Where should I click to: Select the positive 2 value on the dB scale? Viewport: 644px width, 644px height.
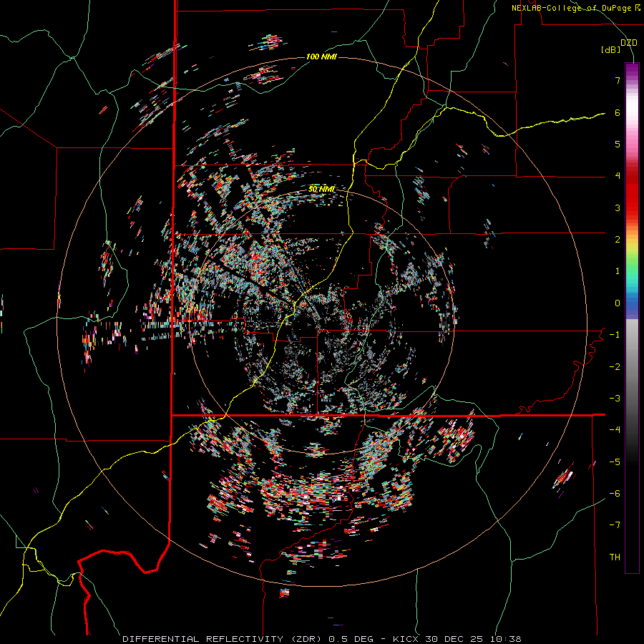[x=618, y=240]
